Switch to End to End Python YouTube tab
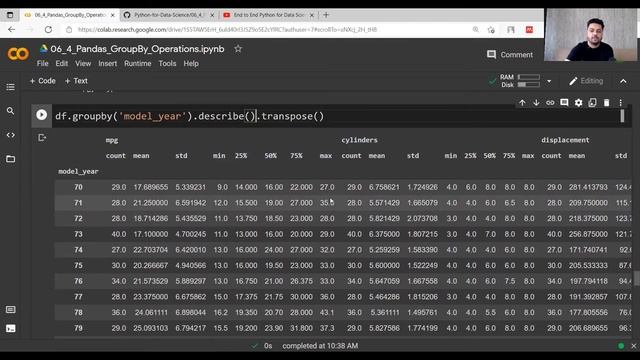 [268, 15]
